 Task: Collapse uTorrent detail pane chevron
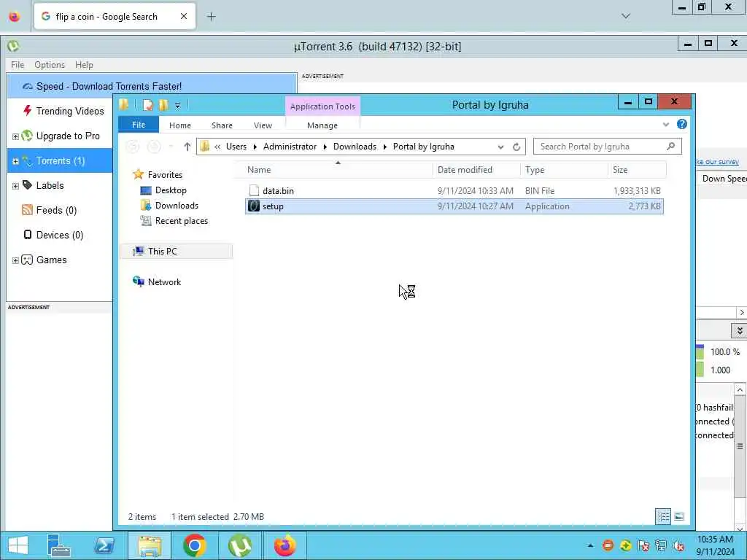pyautogui.click(x=740, y=330)
